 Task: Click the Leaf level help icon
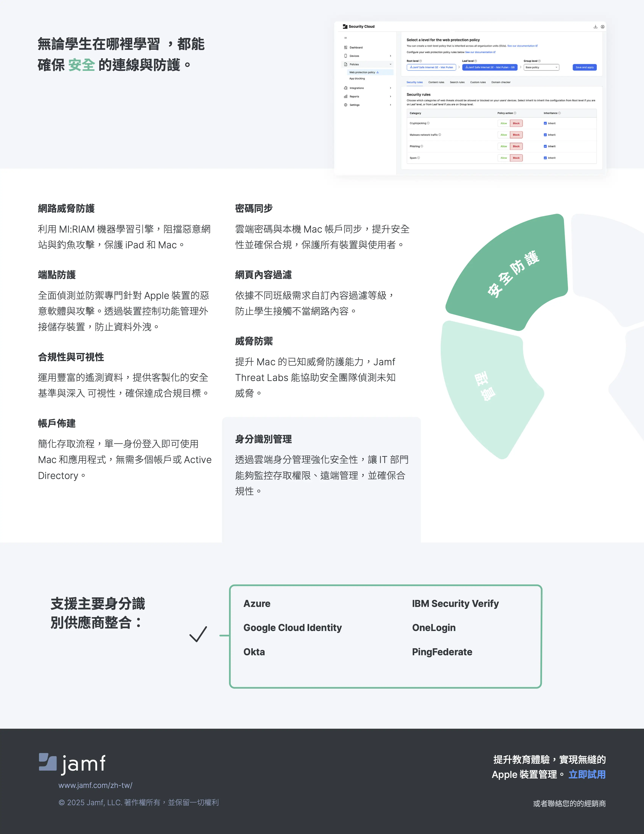coord(475,61)
